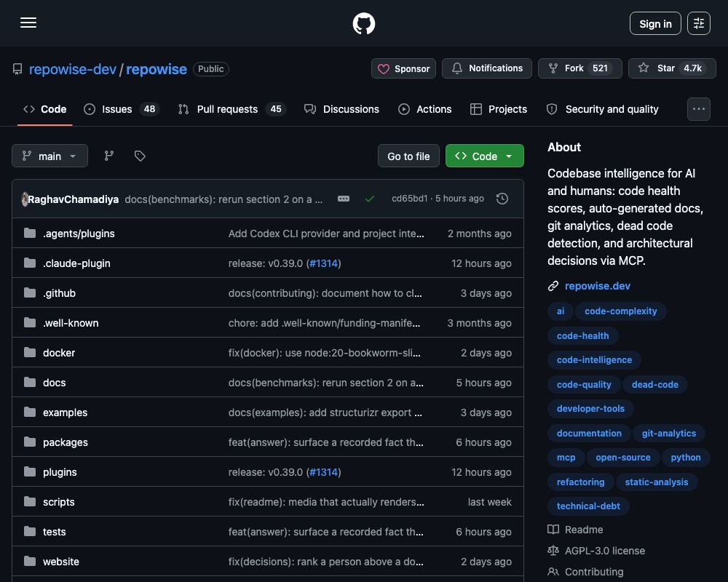Select the code-complexity topic tag
728x582 pixels.
[x=621, y=311]
